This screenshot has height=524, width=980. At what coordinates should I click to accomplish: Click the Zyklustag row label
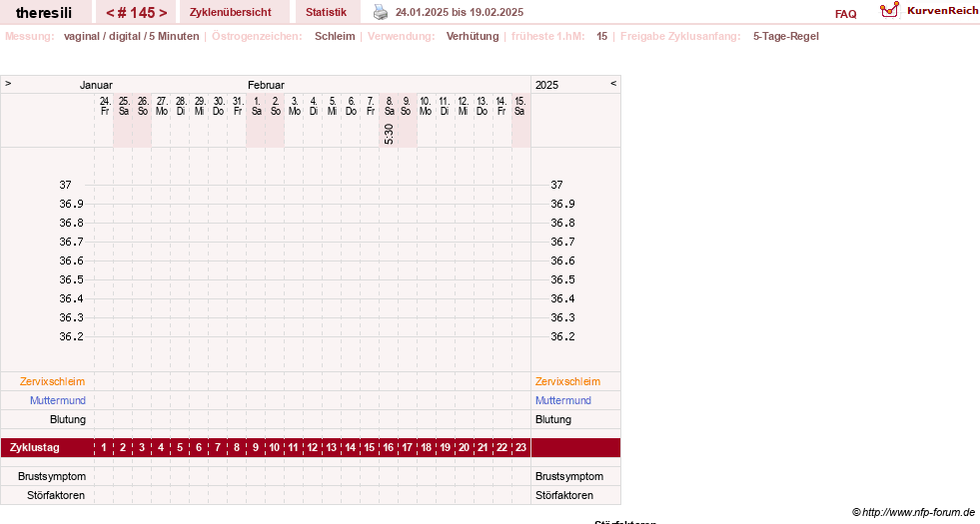tap(34, 448)
